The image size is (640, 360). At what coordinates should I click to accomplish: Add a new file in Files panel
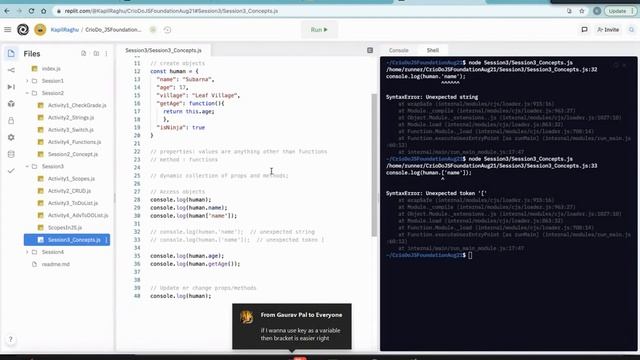pos(84,53)
